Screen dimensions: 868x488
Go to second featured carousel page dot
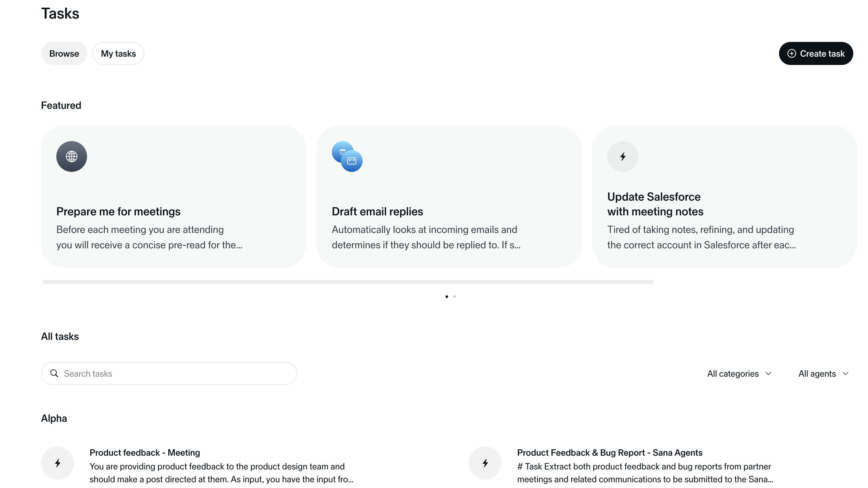[454, 297]
